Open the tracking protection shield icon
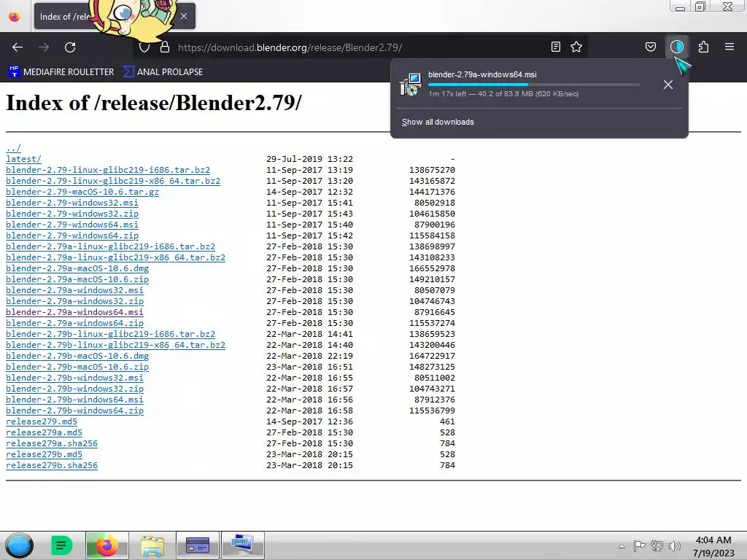The width and height of the screenshot is (747, 560). click(144, 47)
